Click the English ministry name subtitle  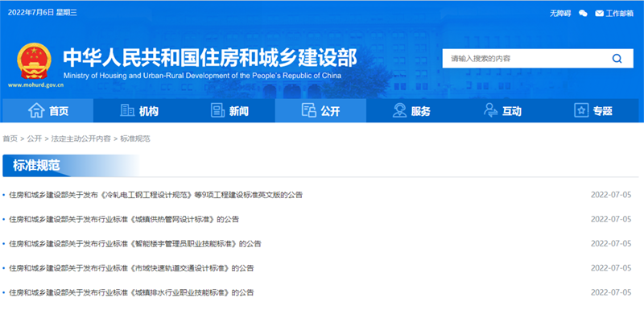[202, 76]
